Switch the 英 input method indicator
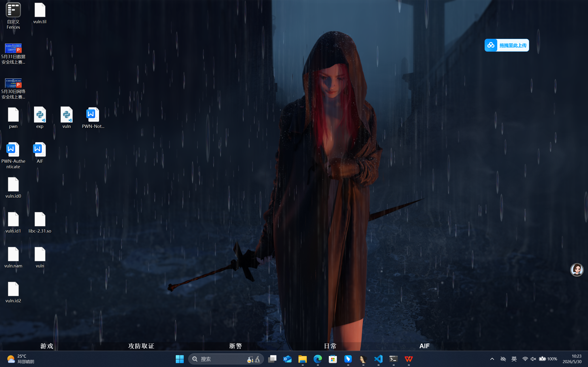This screenshot has width=588, height=367. pos(514,359)
